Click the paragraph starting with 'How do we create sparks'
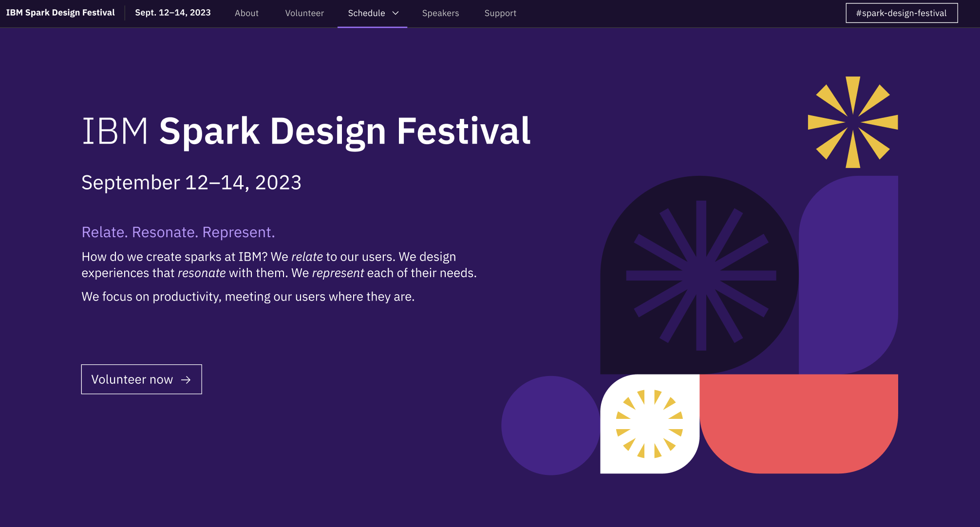 point(279,265)
